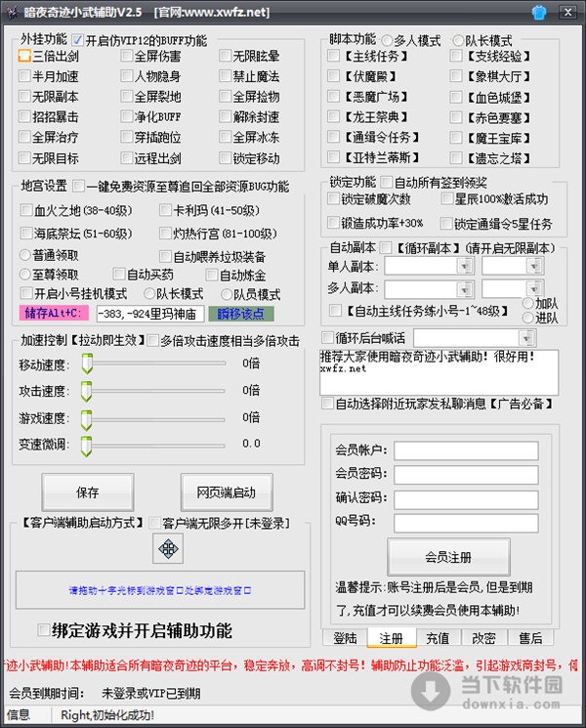The height and width of the screenshot is (728, 586).
Task: Click the 攻击速度 slider handle
Action: click(x=86, y=392)
